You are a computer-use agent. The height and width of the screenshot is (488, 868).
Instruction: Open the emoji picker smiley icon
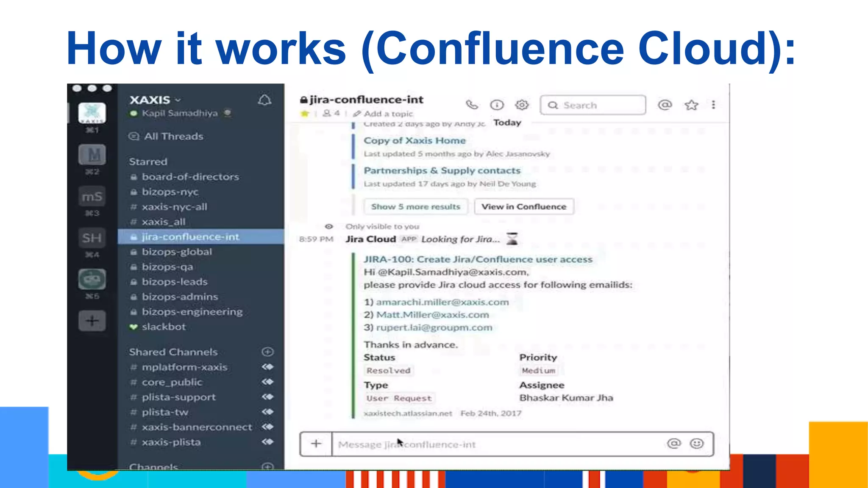point(696,444)
